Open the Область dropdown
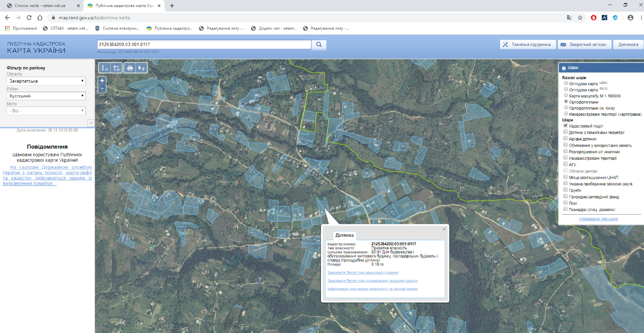The height and width of the screenshot is (333, 644). [46, 81]
